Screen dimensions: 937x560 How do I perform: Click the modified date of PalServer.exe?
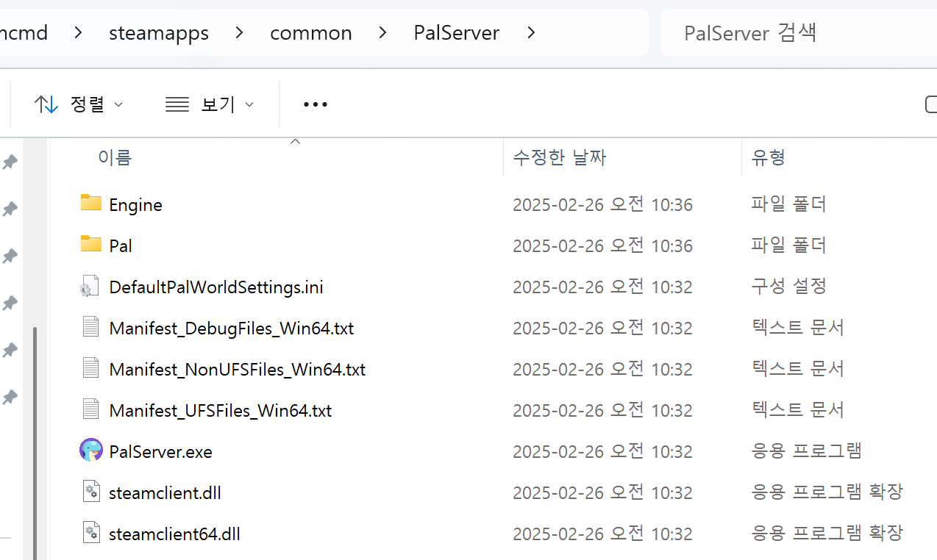pos(602,451)
